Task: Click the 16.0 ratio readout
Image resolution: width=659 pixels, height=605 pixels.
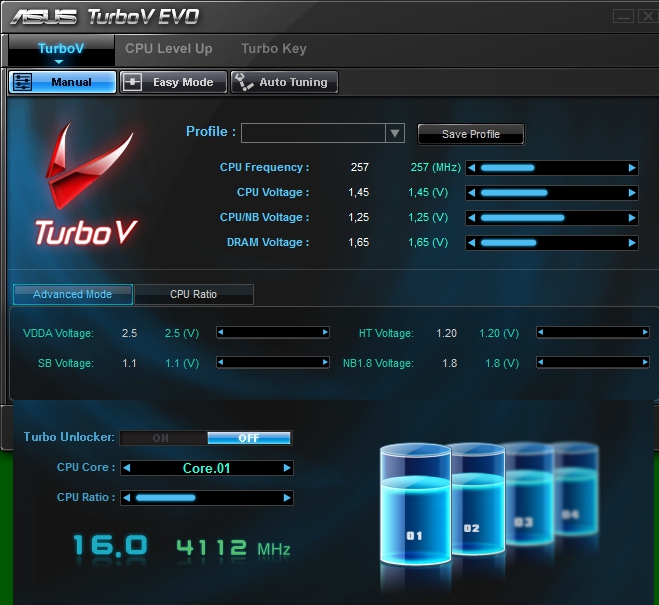Action: pos(110,546)
